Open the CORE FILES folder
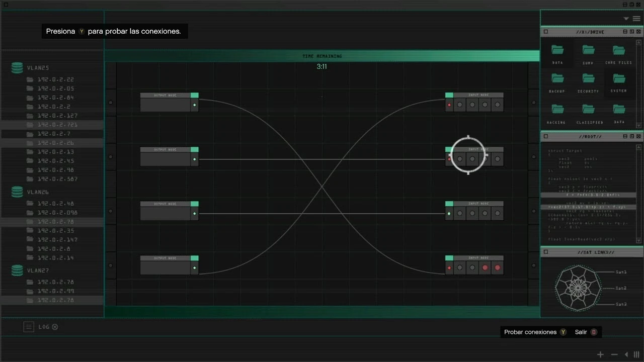The image size is (644, 362). click(x=619, y=50)
